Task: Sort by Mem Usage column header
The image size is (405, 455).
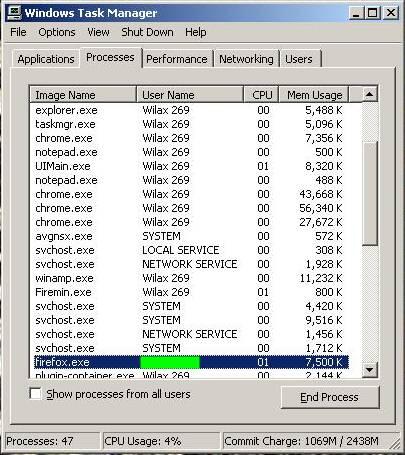Action: 314,95
